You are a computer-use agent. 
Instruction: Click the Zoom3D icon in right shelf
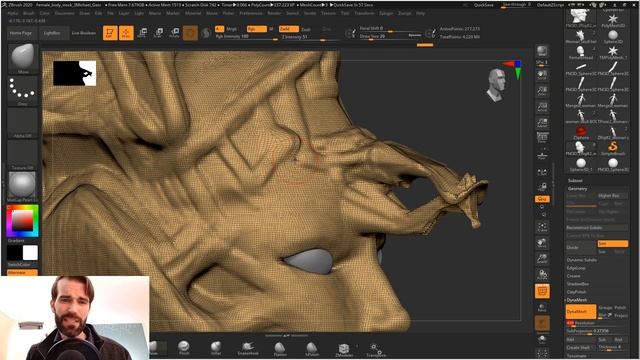pos(542,259)
